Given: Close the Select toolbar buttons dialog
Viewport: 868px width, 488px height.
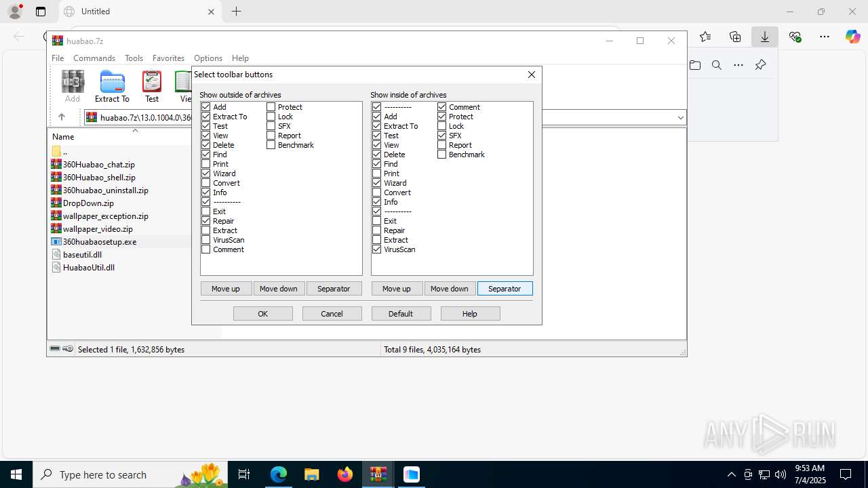Looking at the screenshot, I should point(532,75).
